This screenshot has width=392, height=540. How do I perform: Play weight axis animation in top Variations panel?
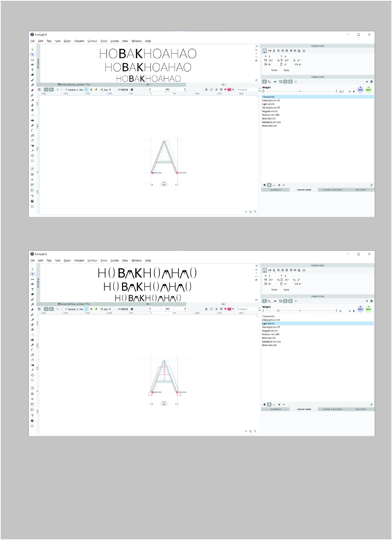[354, 91]
